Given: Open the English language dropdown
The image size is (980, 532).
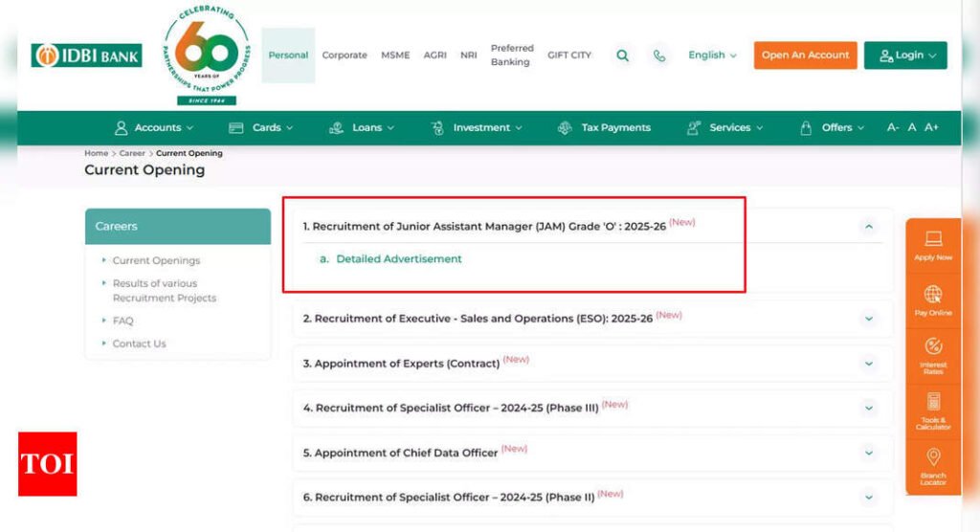Looking at the screenshot, I should tap(712, 55).
